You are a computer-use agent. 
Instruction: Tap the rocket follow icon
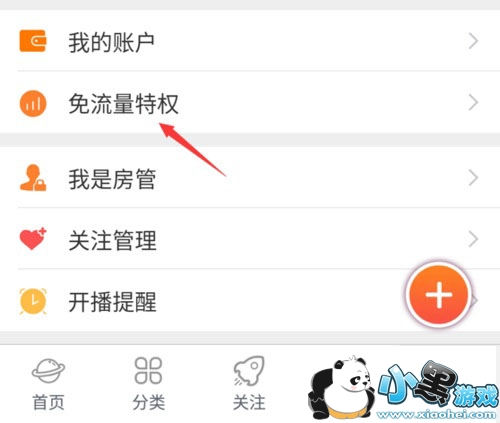(x=249, y=371)
